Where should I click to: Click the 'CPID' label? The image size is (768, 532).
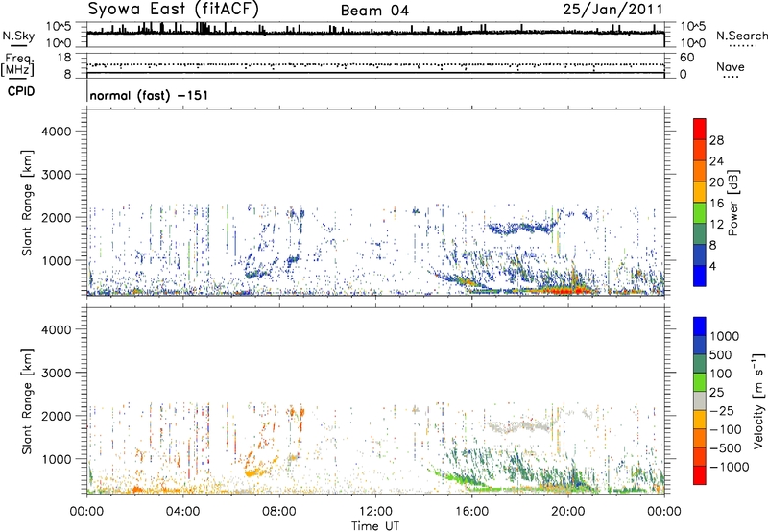click(21, 91)
